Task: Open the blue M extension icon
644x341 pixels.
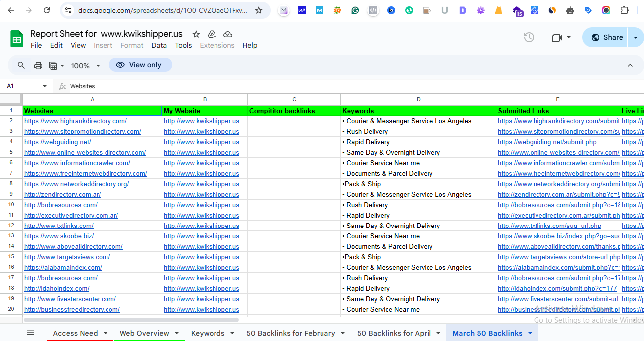Action: click(319, 10)
